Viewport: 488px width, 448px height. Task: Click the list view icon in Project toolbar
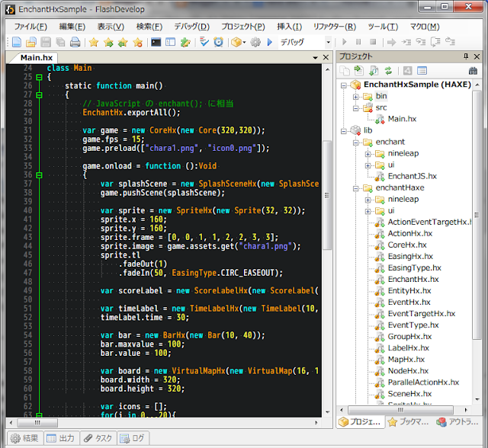422,71
